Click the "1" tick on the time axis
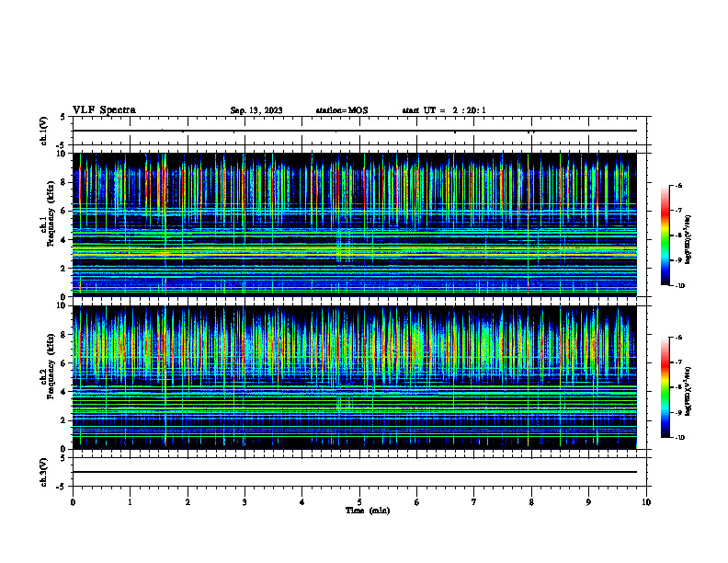 coord(130,502)
